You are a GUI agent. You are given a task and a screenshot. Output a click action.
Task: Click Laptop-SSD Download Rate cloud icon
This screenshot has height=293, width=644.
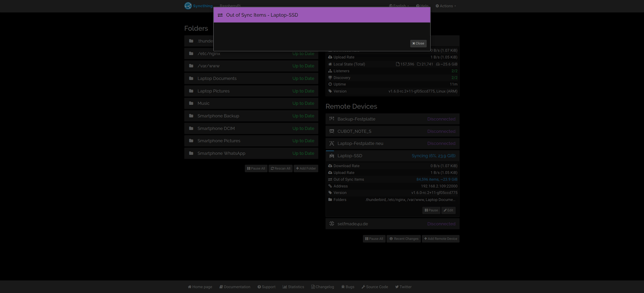coord(330,166)
